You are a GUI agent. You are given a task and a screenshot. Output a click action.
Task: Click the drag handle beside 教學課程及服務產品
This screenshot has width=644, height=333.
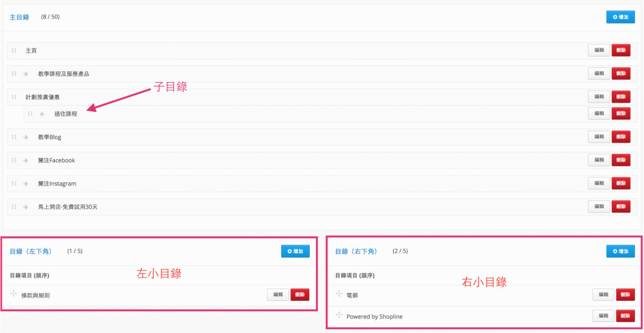(14, 74)
